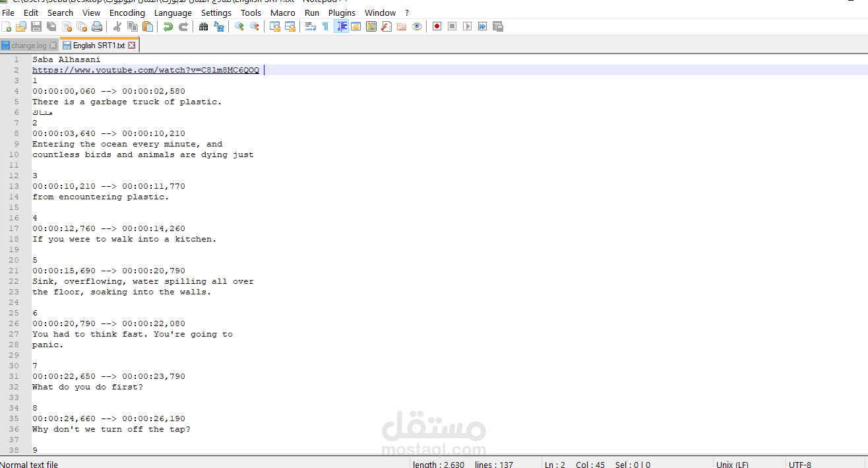Toggle the indent guide toolbar icon
The height and width of the screenshot is (468, 868).
(x=341, y=26)
